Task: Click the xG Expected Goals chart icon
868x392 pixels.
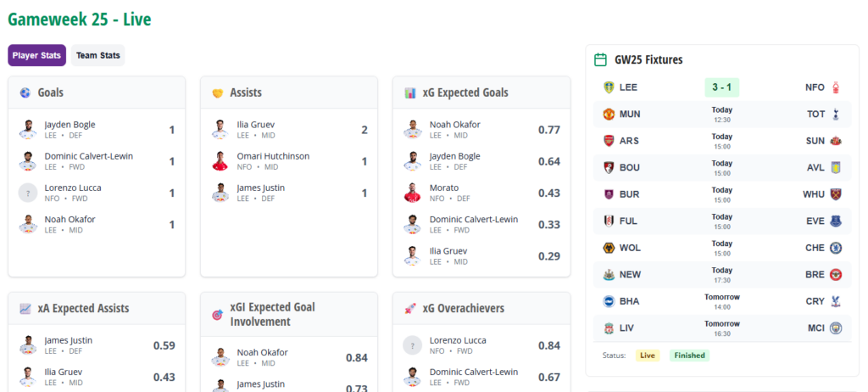Action: [410, 92]
